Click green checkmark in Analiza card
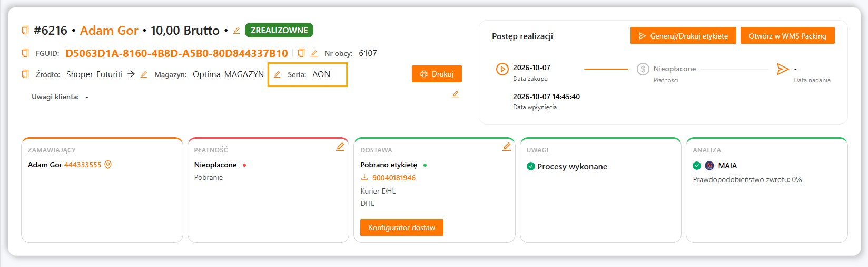This screenshot has height=267, width=868. coord(697,166)
